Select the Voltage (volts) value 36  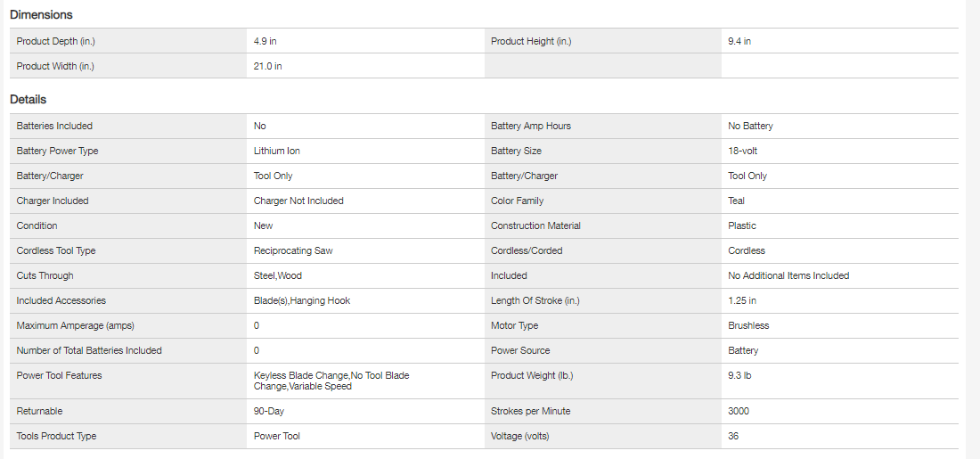[x=733, y=436]
